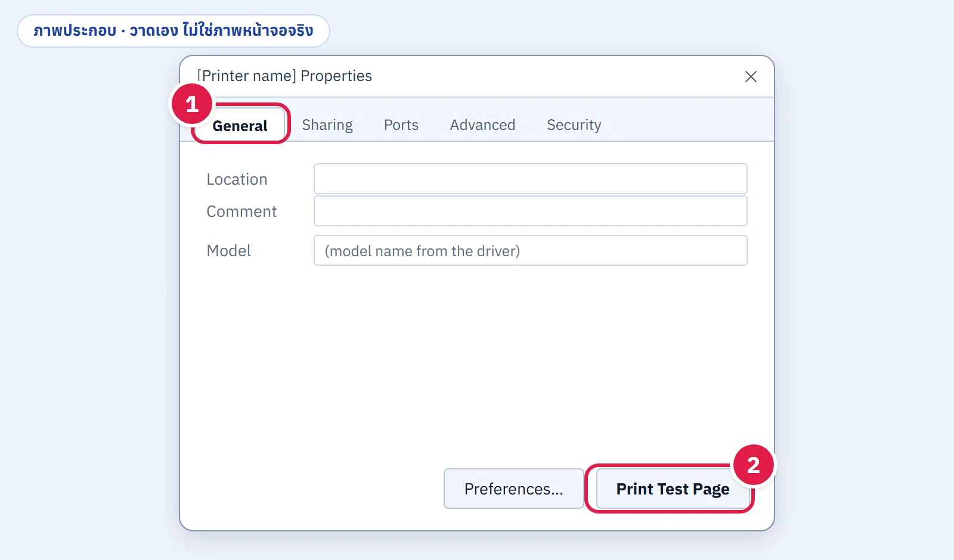
Task: Close the Printer Properties dialog
Action: pos(751,76)
